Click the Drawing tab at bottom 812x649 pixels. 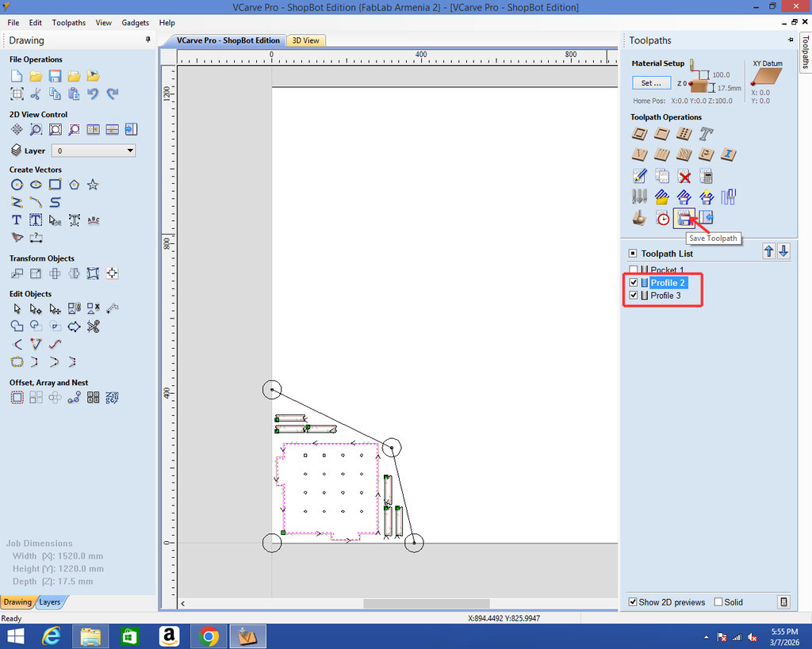point(17,602)
